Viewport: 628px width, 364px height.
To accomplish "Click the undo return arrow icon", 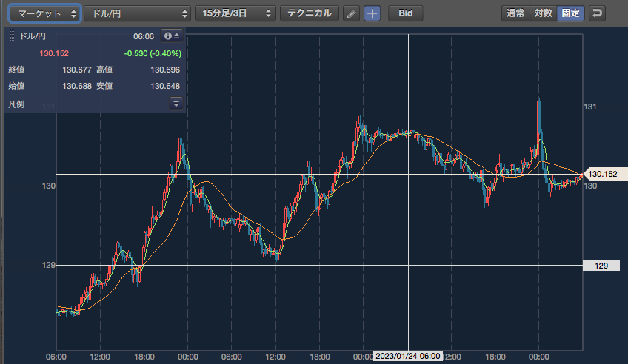I will pos(597,13).
